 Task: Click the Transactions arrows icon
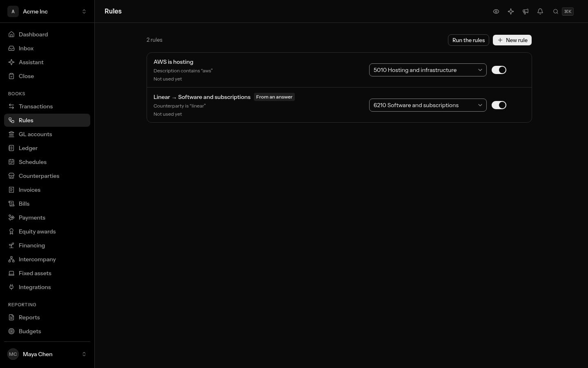(x=11, y=106)
